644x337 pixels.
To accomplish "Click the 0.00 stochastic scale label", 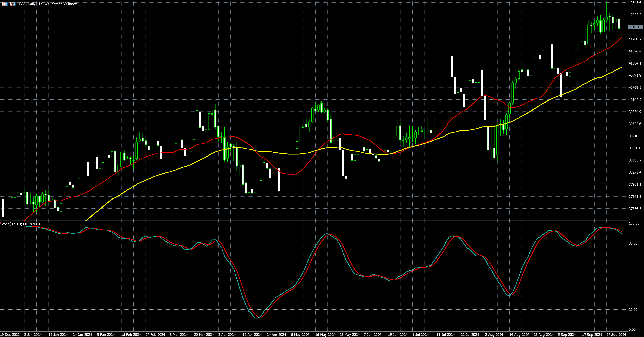I will click(x=632, y=329).
